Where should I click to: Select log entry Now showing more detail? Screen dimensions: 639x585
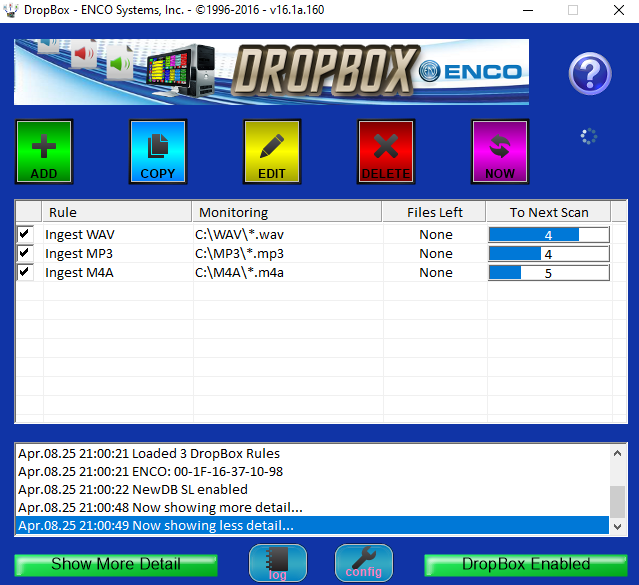312,507
